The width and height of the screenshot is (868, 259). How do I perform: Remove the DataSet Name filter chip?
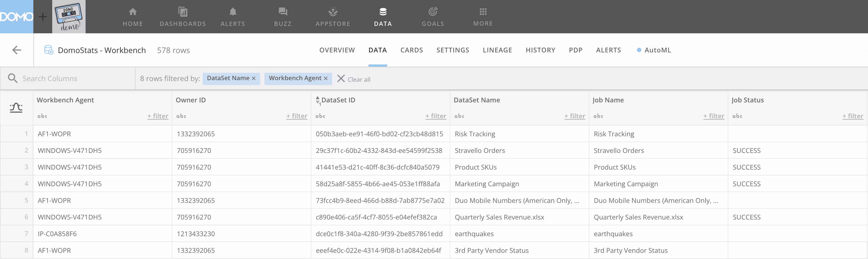(254, 78)
